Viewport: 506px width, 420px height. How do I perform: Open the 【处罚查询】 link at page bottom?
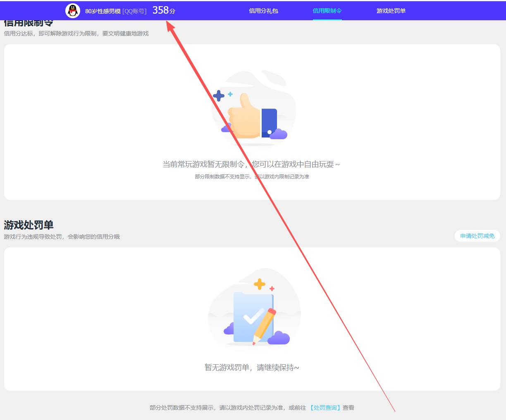325,407
